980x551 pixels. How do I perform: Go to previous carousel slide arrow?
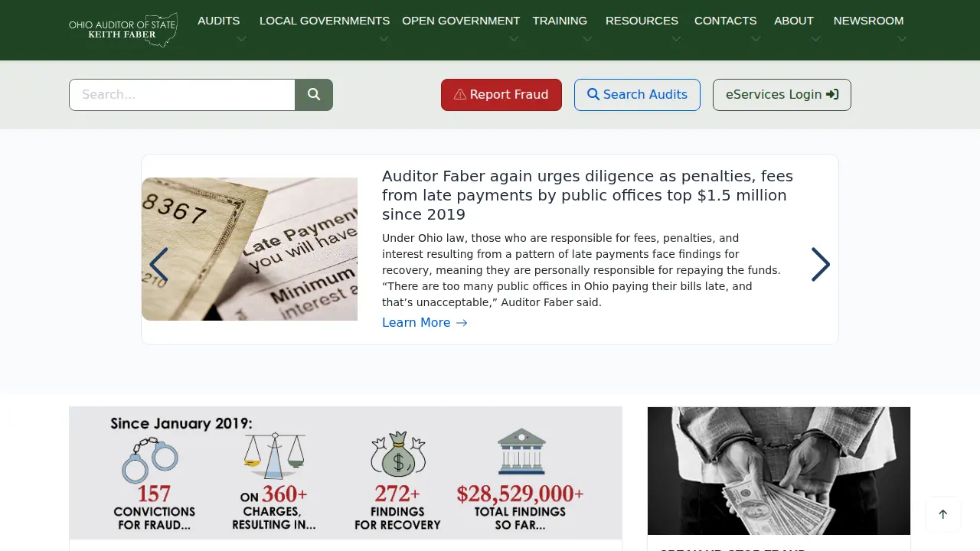click(158, 265)
